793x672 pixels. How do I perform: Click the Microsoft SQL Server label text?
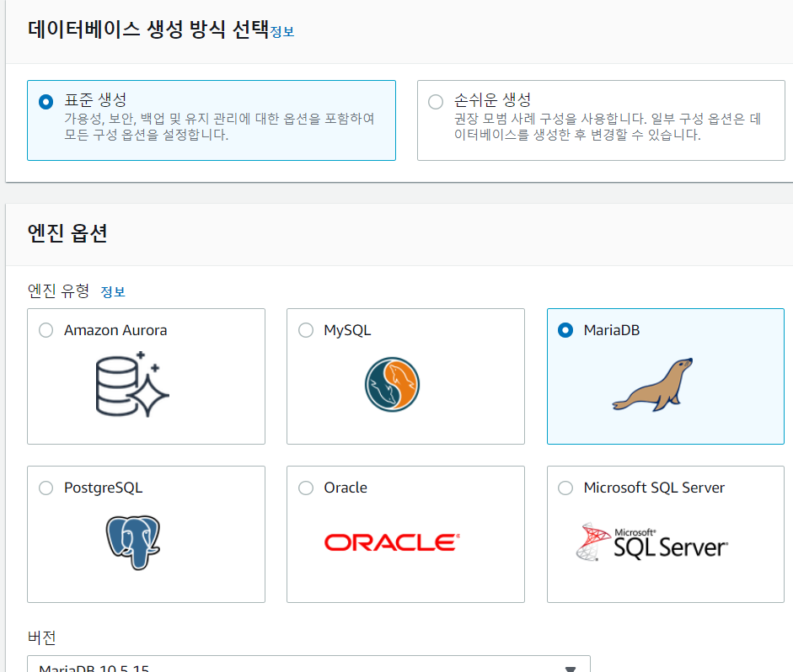[654, 488]
